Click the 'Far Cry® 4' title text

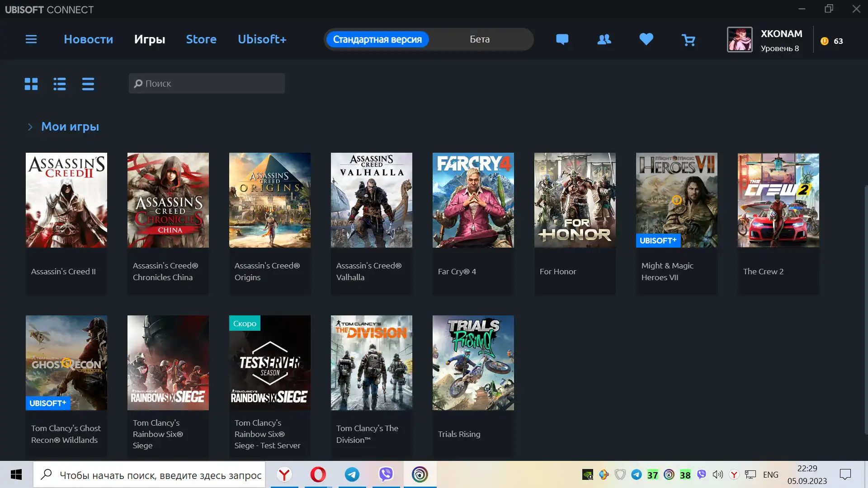tap(457, 272)
